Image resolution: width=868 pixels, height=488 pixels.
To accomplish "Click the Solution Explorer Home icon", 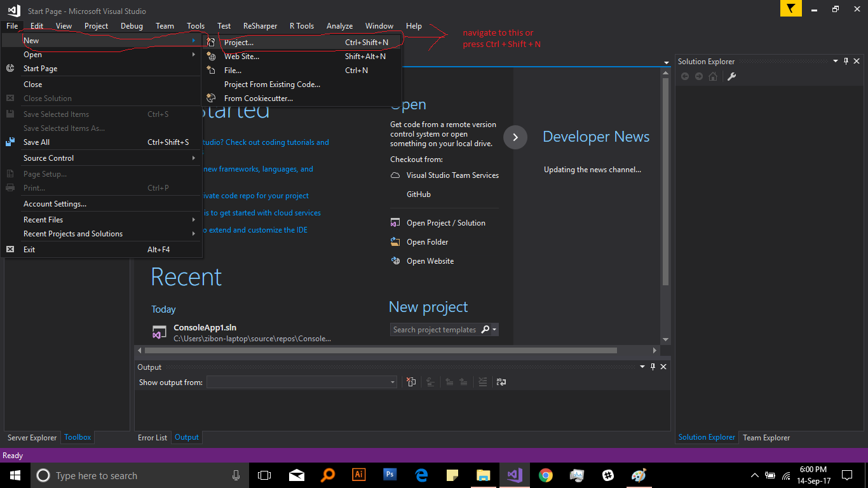I will [x=713, y=76].
